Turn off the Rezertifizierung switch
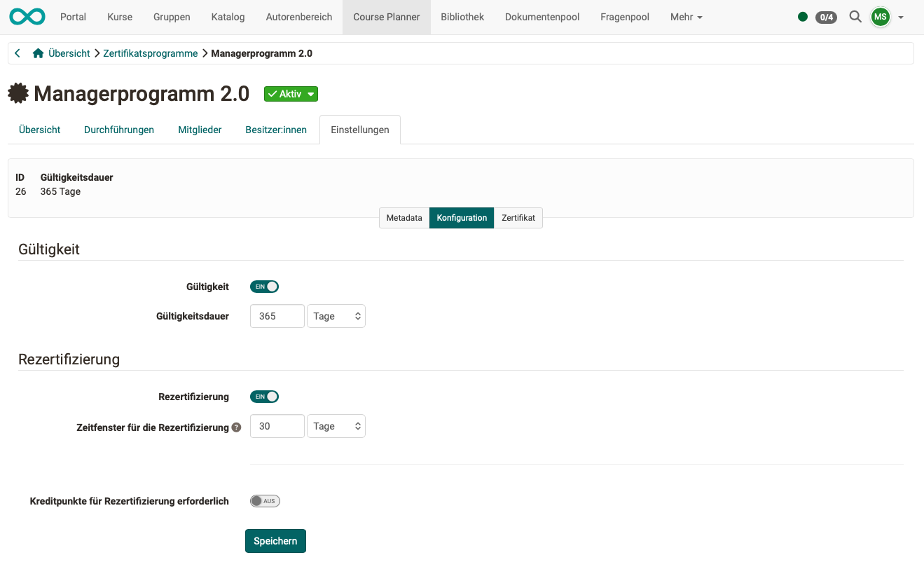Image resolution: width=924 pixels, height=569 pixels. pos(264,396)
